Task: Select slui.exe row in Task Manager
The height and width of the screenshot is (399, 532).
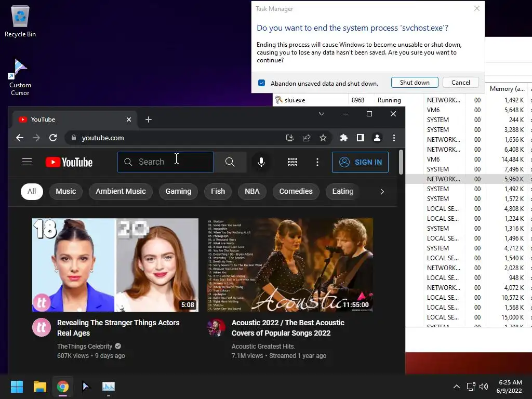Action: click(402, 100)
